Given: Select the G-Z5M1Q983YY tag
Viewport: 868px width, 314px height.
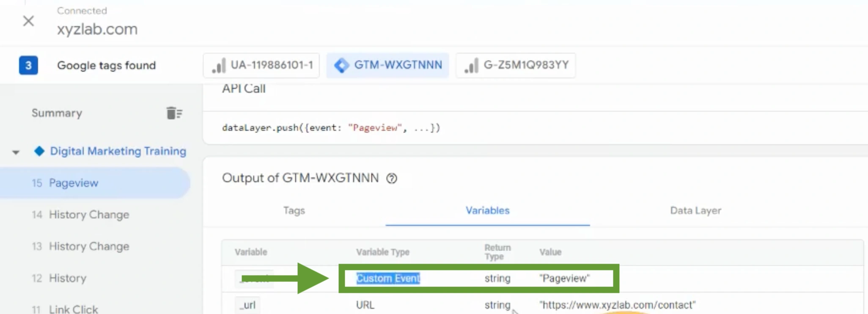Looking at the screenshot, I should point(516,65).
